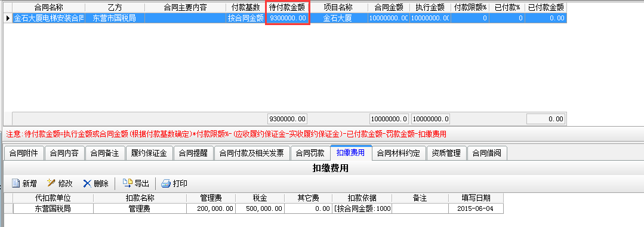Open the 履约保证金 tab

pos(149,154)
